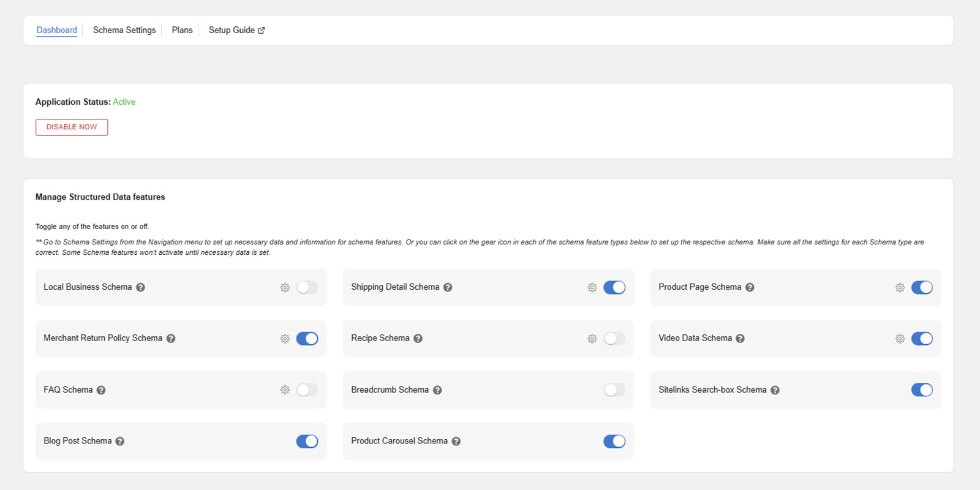Open Recipe Schema gear settings
The image size is (980, 490).
592,339
